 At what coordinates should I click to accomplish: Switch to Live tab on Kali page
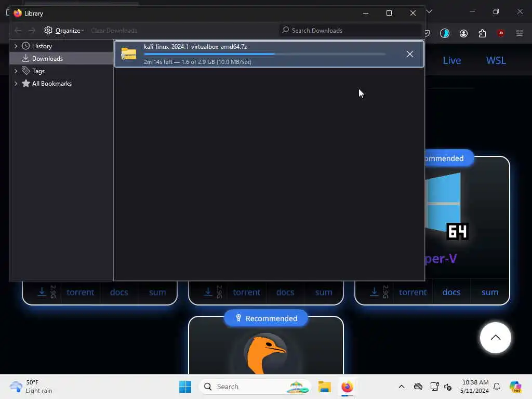(x=452, y=60)
